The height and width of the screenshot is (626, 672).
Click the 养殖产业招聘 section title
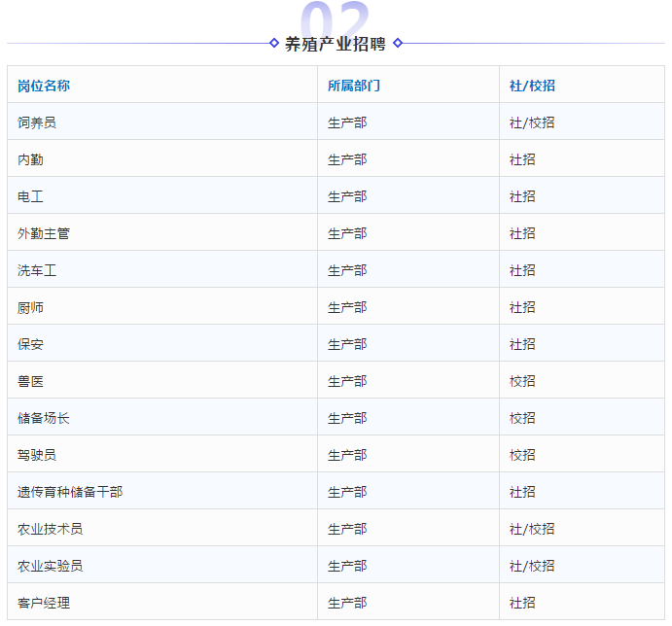(x=336, y=44)
